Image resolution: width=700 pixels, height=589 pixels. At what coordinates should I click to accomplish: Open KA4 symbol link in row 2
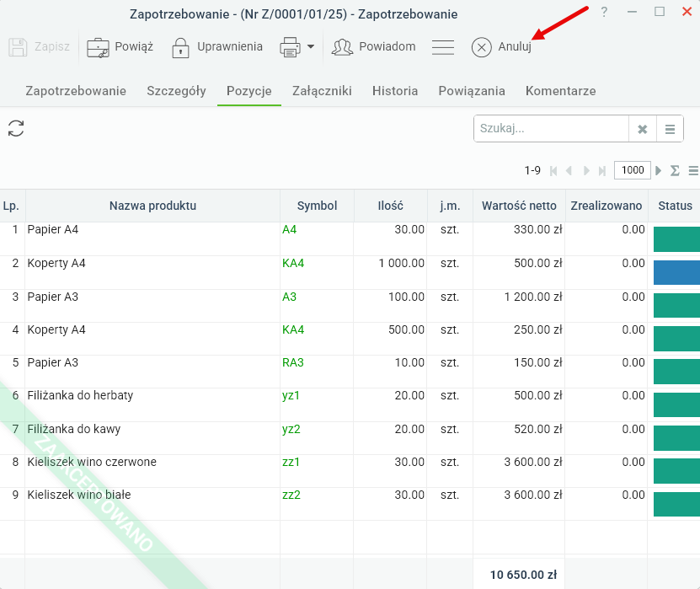293,263
